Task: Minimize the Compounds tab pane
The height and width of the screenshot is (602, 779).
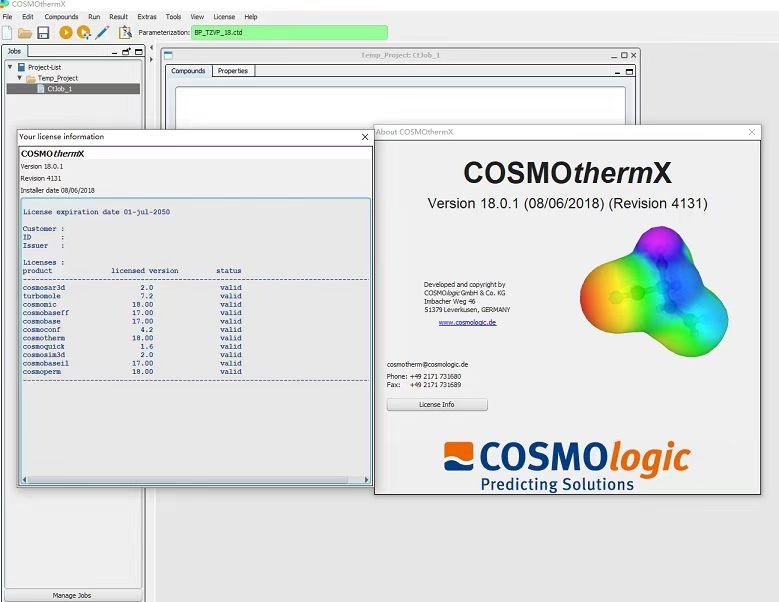Action: 617,73
